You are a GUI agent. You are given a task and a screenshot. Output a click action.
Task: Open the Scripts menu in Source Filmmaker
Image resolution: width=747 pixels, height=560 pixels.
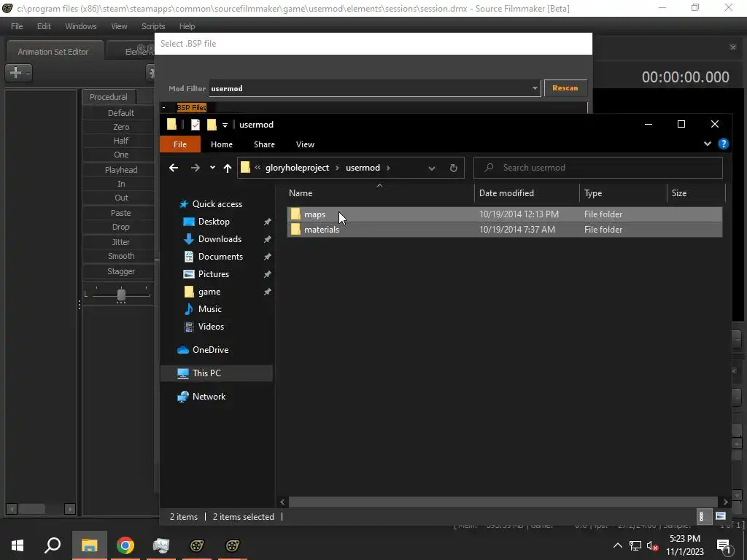153,26
